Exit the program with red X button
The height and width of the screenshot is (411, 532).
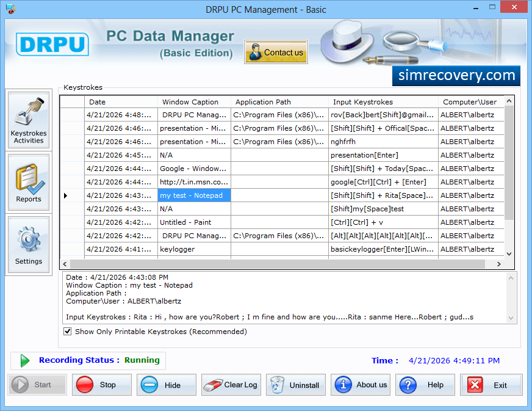(491, 385)
